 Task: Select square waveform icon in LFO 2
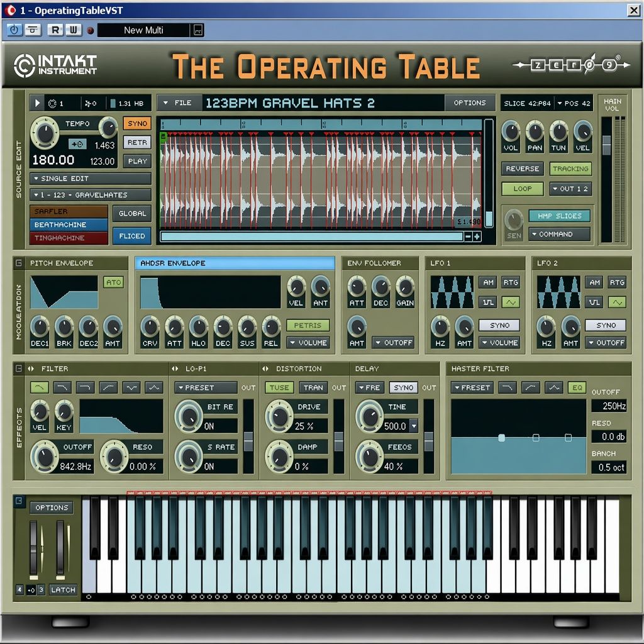[x=594, y=303]
